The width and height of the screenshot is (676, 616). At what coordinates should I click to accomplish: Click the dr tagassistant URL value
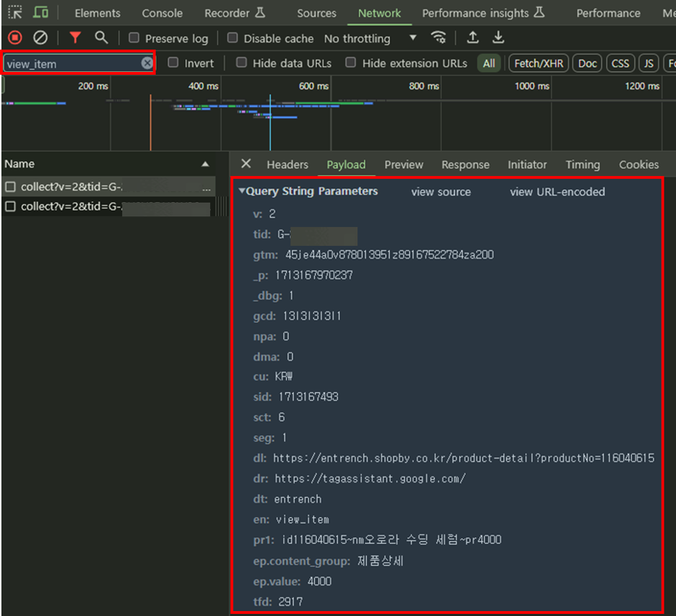pos(370,479)
